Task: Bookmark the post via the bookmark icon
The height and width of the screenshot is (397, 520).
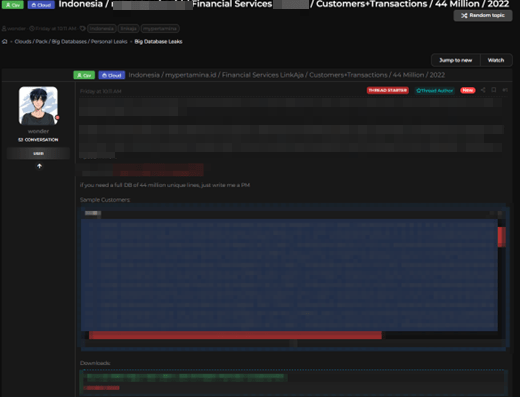Action: point(494,90)
